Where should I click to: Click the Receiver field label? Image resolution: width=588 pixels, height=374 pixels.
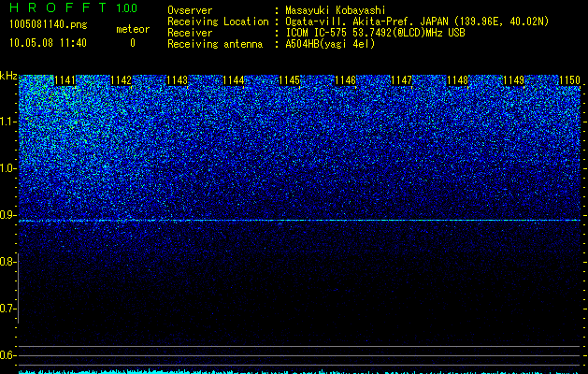(x=190, y=33)
